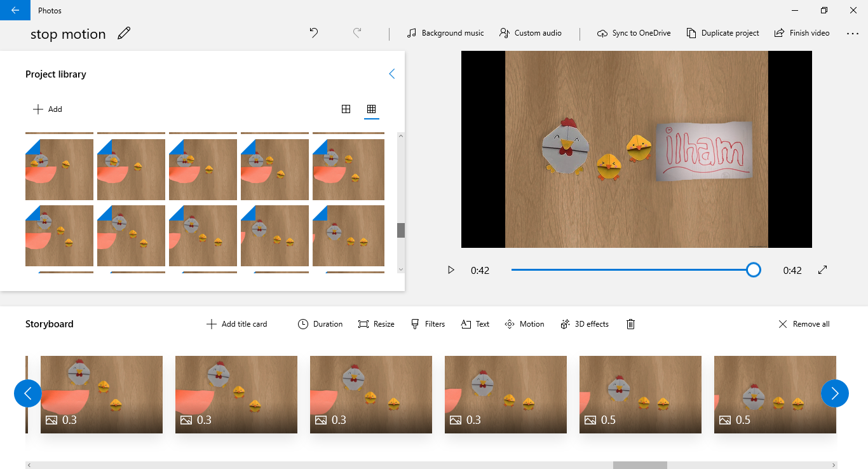Add title card to storyboard

[237, 324]
